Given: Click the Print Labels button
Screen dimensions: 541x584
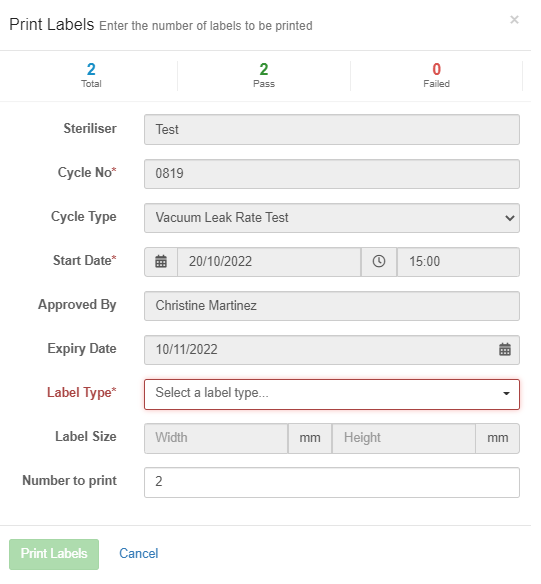Looking at the screenshot, I should pyautogui.click(x=54, y=554).
